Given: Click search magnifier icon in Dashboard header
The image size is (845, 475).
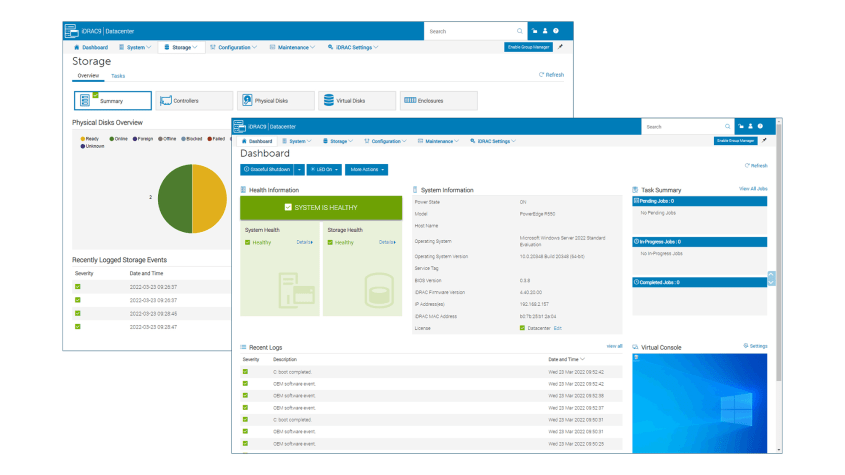Looking at the screenshot, I should (727, 127).
